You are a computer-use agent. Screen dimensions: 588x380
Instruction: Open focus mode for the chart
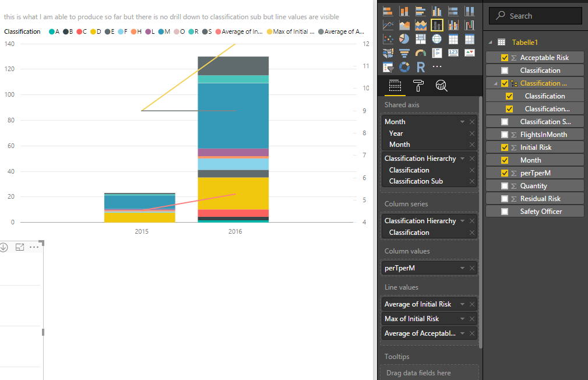coord(19,247)
